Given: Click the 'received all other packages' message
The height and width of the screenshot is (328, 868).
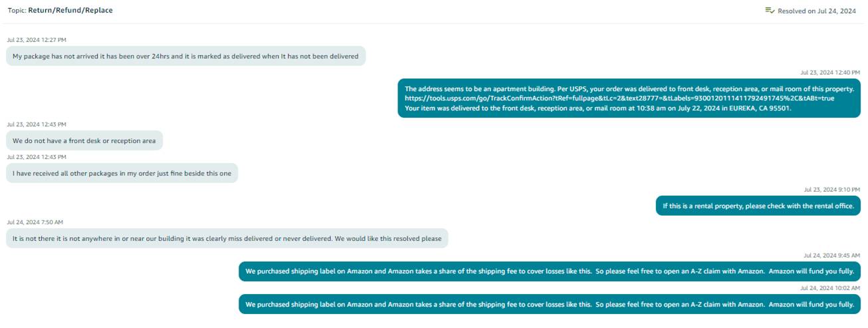Looking at the screenshot, I should pos(122,173).
